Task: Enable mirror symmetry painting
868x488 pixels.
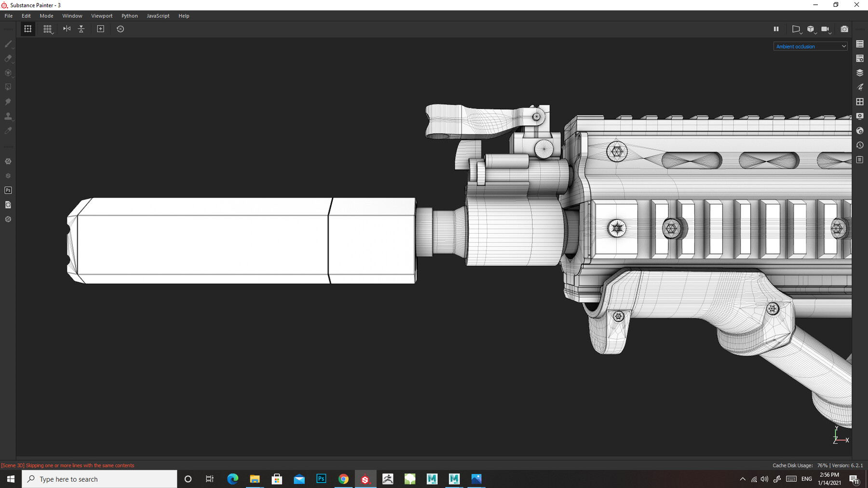Action: click(x=67, y=29)
